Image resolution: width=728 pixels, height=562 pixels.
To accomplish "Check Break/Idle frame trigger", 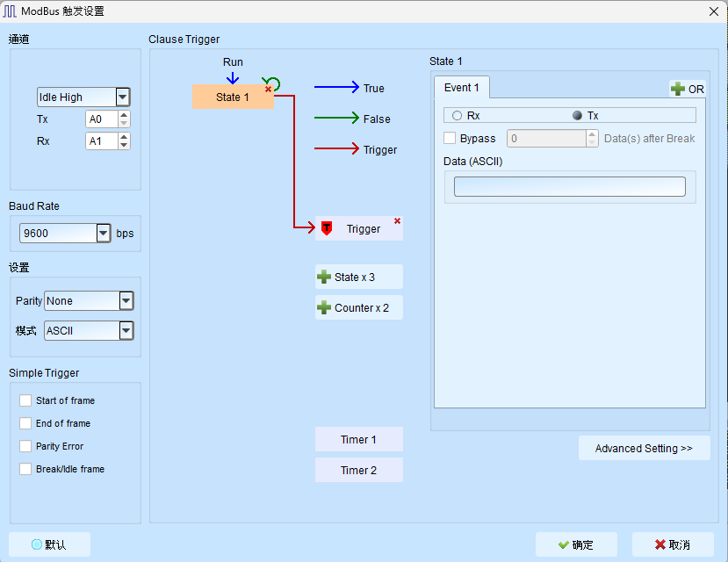I will pyautogui.click(x=25, y=469).
